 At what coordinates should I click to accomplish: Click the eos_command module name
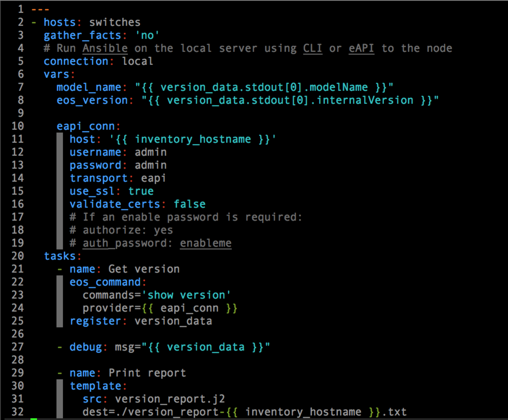pos(105,282)
